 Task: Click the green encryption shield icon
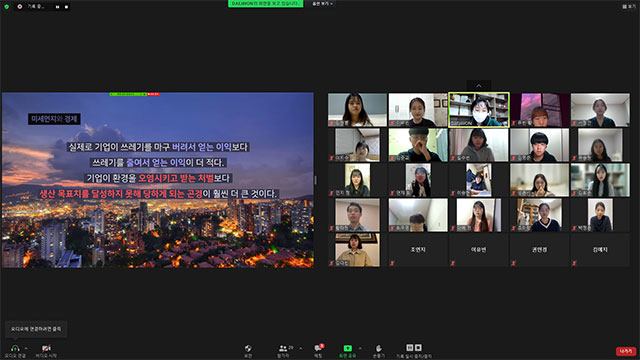click(x=7, y=7)
